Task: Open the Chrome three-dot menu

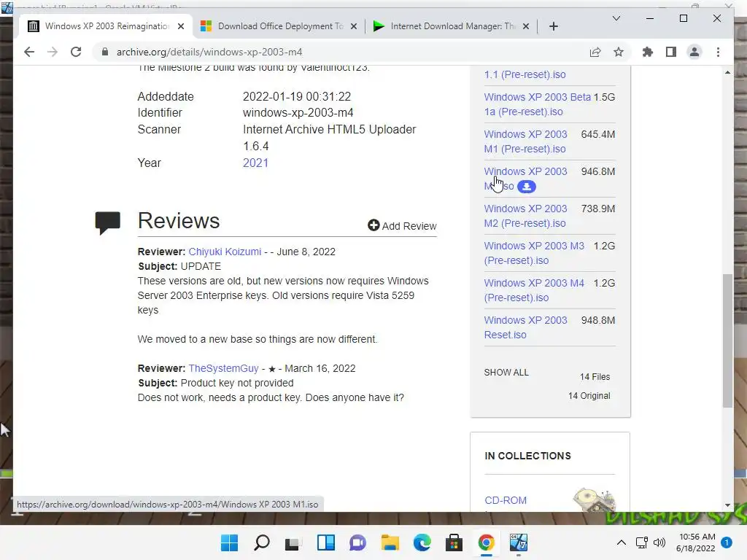Action: pyautogui.click(x=718, y=52)
